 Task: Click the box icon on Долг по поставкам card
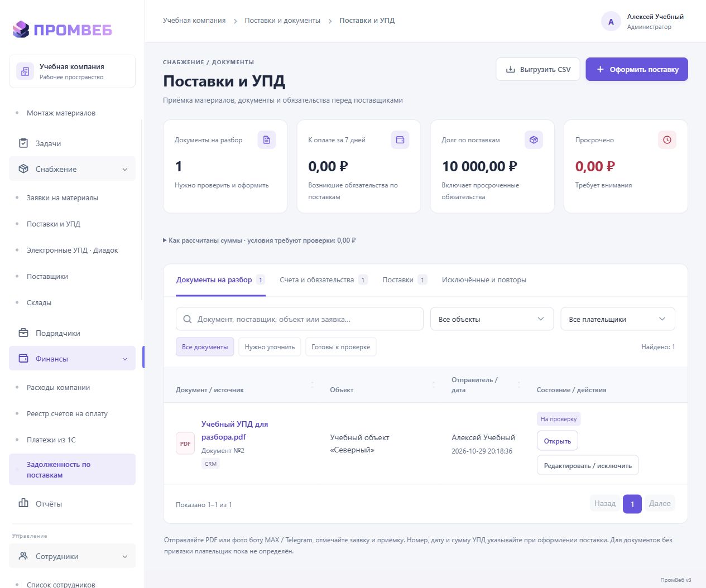[534, 140]
